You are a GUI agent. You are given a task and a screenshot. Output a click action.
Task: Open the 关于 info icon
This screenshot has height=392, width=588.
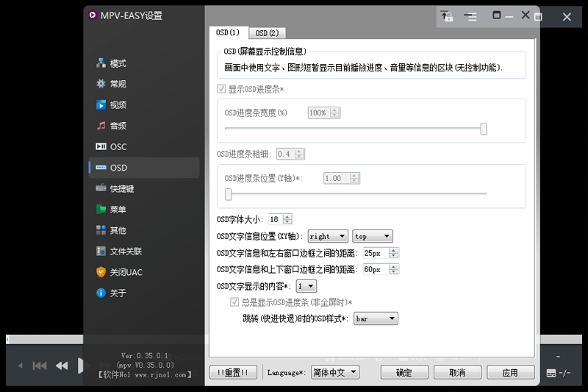click(x=101, y=293)
